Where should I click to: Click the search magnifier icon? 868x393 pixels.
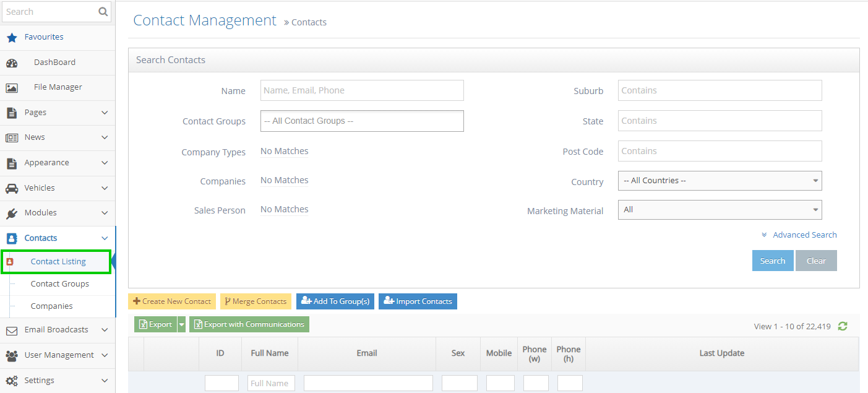[103, 11]
